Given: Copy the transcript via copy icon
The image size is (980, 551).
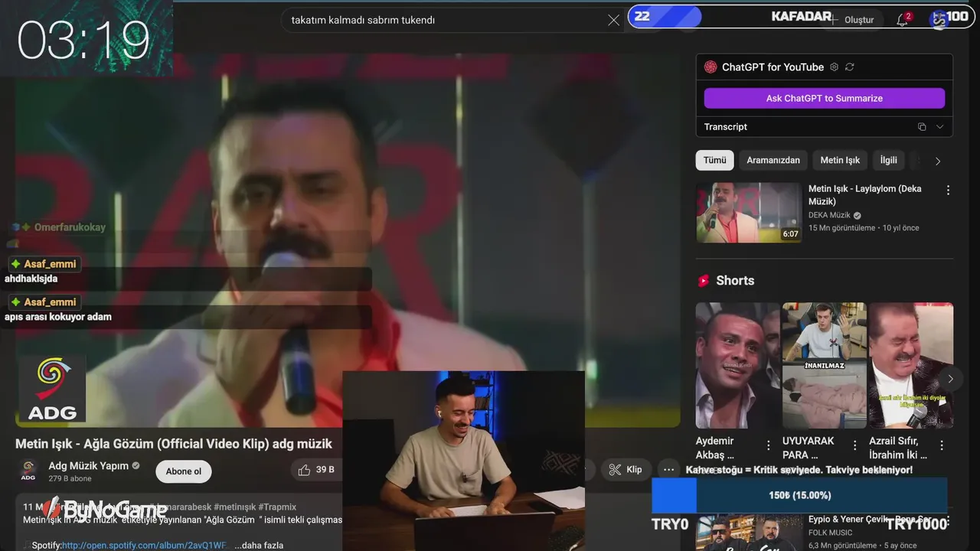Looking at the screenshot, I should 922,127.
